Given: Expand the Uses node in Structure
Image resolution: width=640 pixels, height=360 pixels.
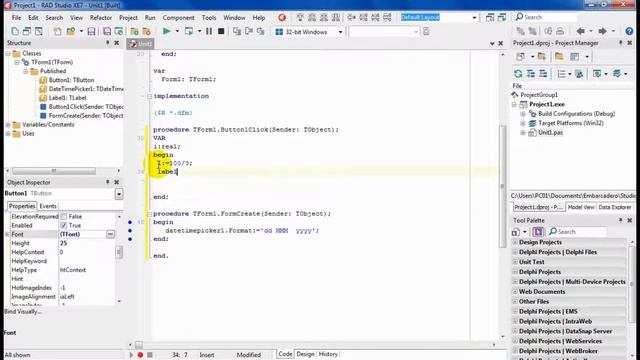Looking at the screenshot, I should [8, 133].
